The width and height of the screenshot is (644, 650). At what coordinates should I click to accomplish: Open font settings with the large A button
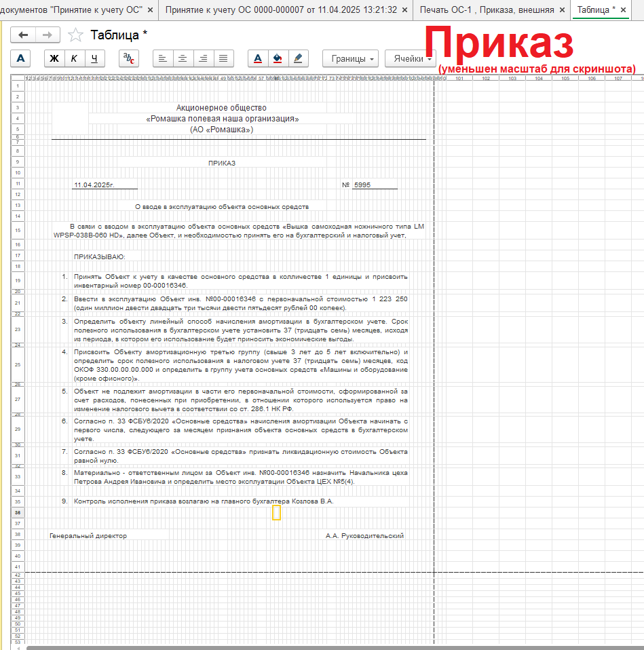point(20,58)
